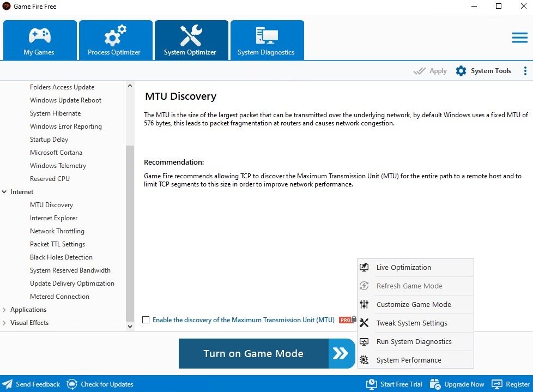
Task: Select Internet Explorer tree item
Action: (54, 218)
